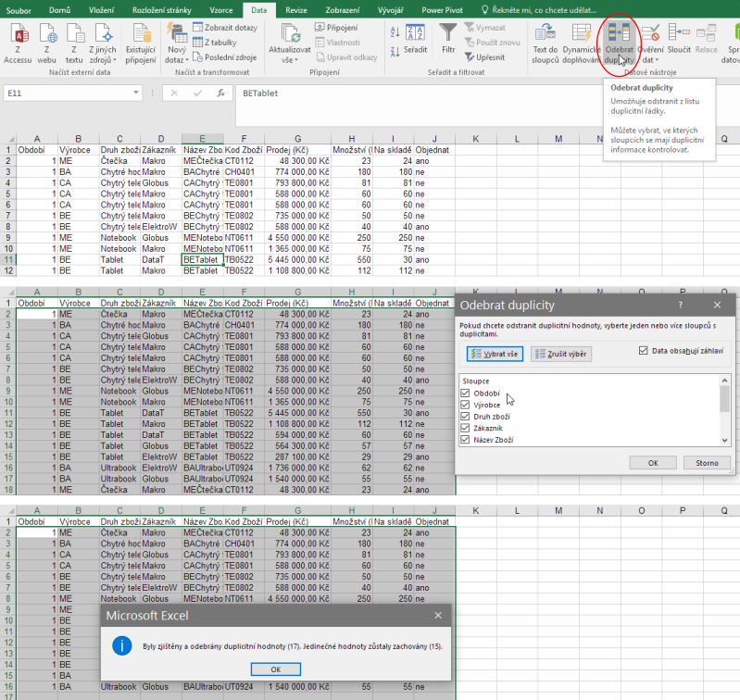Open Text do sloupců tool
The height and width of the screenshot is (700, 740).
[546, 44]
